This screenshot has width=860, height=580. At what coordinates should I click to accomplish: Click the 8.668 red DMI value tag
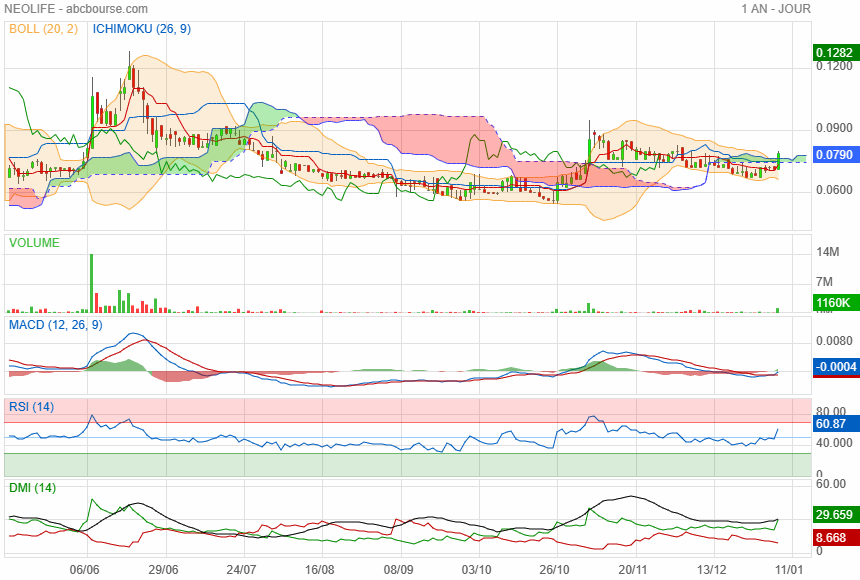pos(834,538)
